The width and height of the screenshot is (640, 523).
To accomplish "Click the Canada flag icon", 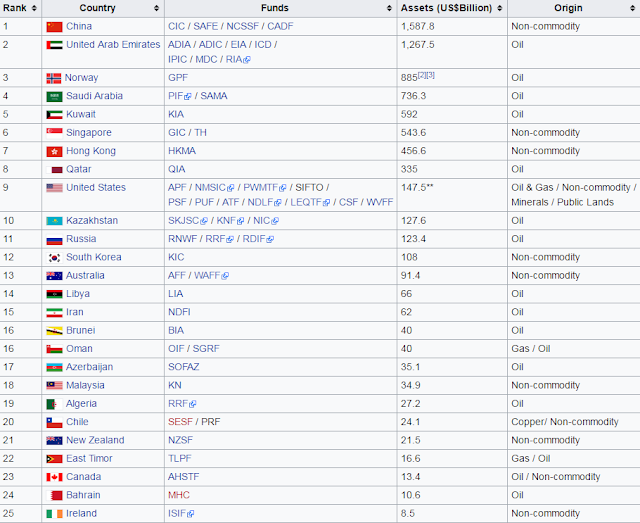I will (x=54, y=477).
